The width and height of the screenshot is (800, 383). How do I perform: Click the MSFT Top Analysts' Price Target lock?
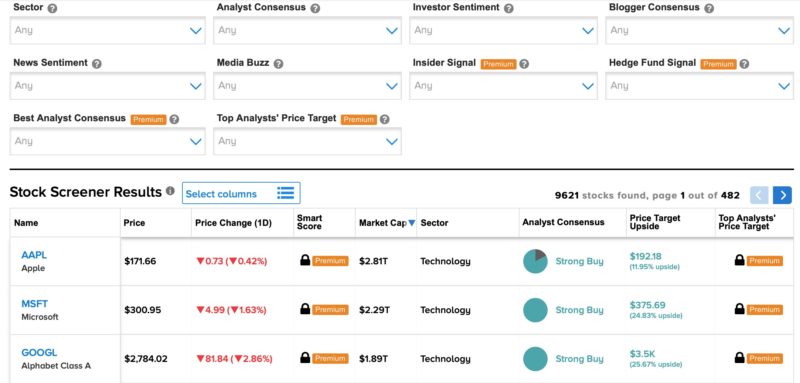[x=739, y=309]
